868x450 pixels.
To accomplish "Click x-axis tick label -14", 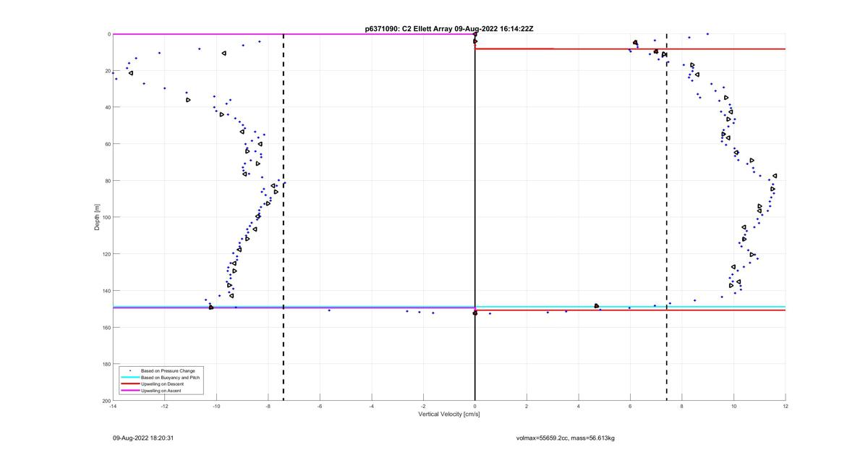I will coord(113,406).
